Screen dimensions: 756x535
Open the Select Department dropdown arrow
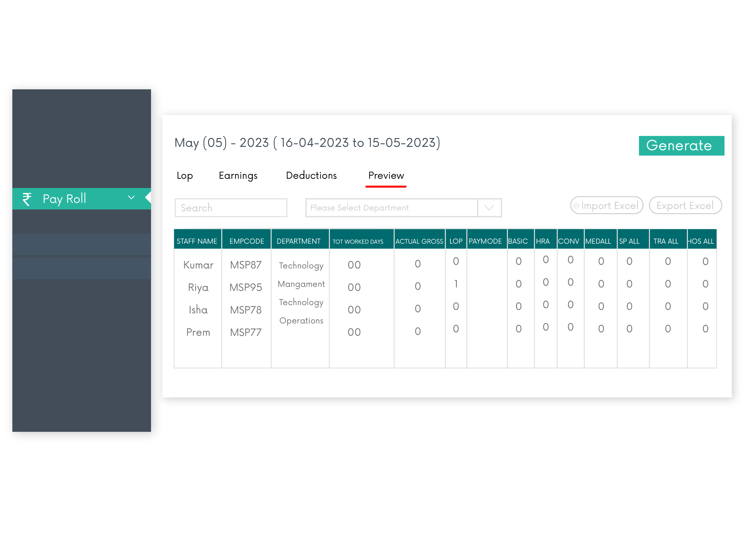click(489, 208)
